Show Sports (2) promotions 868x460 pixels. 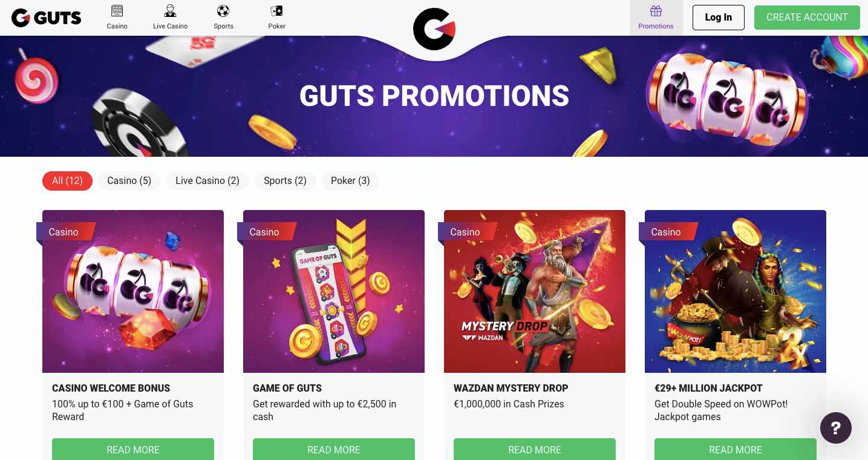pyautogui.click(x=285, y=180)
